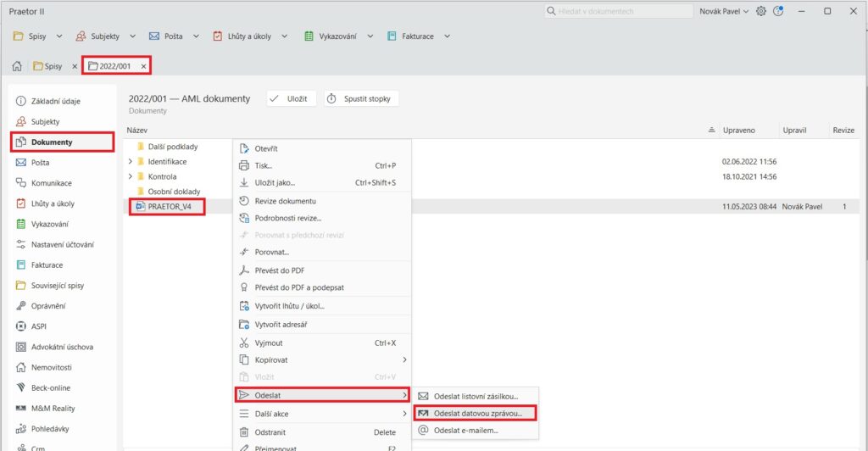Click the home icon tab

point(16,66)
